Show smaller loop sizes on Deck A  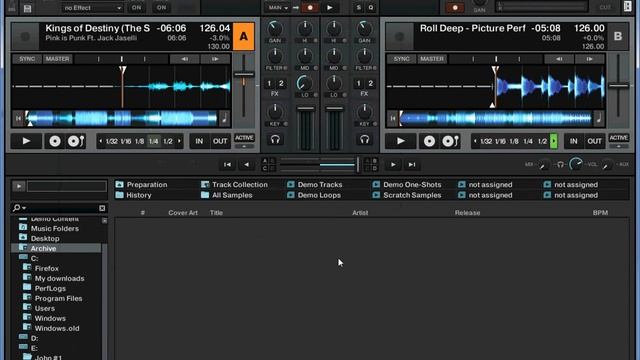(x=101, y=141)
